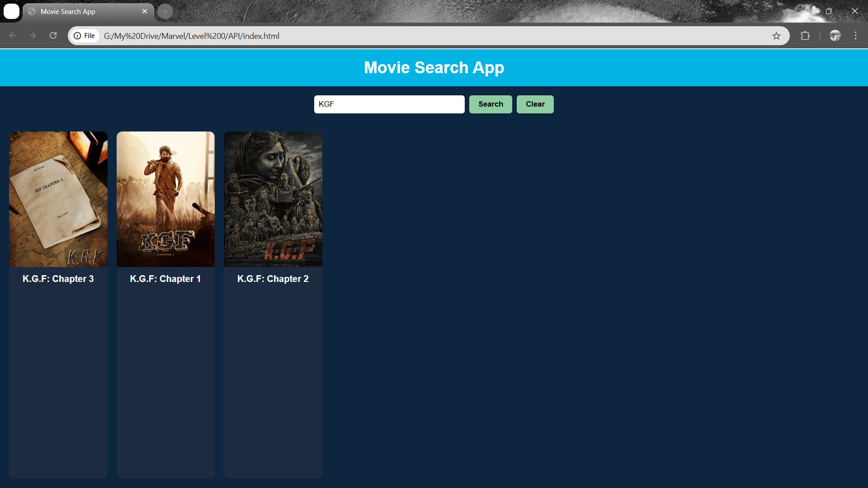
Task: View site info File icon
Action: pyautogui.click(x=85, y=36)
